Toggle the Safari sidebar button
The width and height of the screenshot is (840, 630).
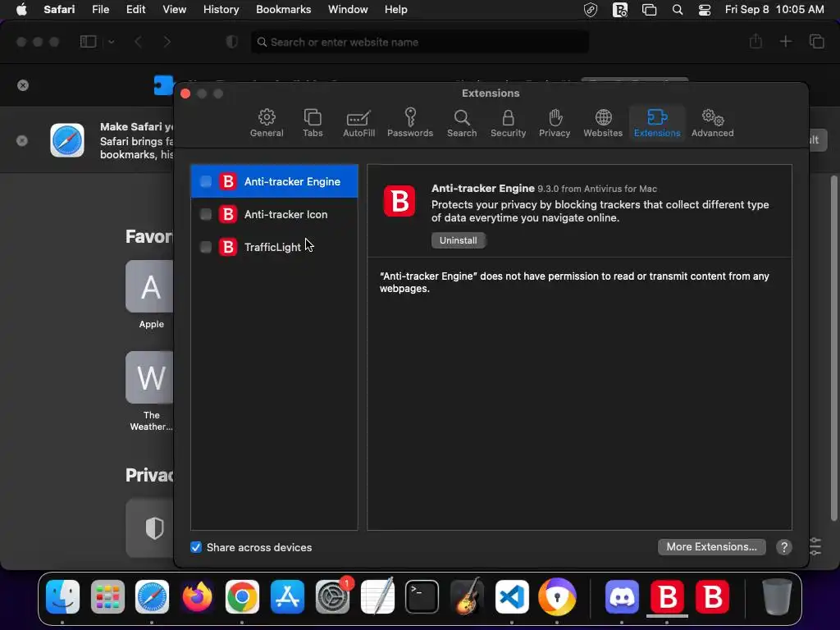[x=88, y=42]
